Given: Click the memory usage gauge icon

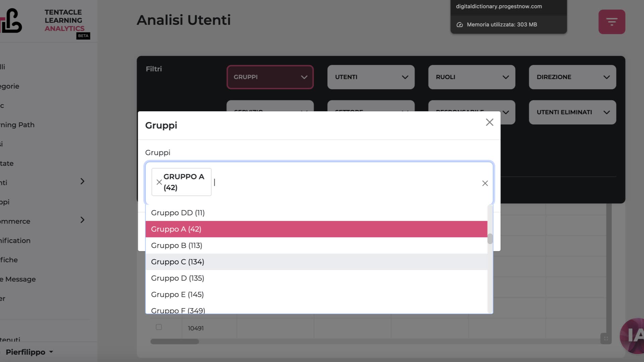Looking at the screenshot, I should click(x=460, y=25).
